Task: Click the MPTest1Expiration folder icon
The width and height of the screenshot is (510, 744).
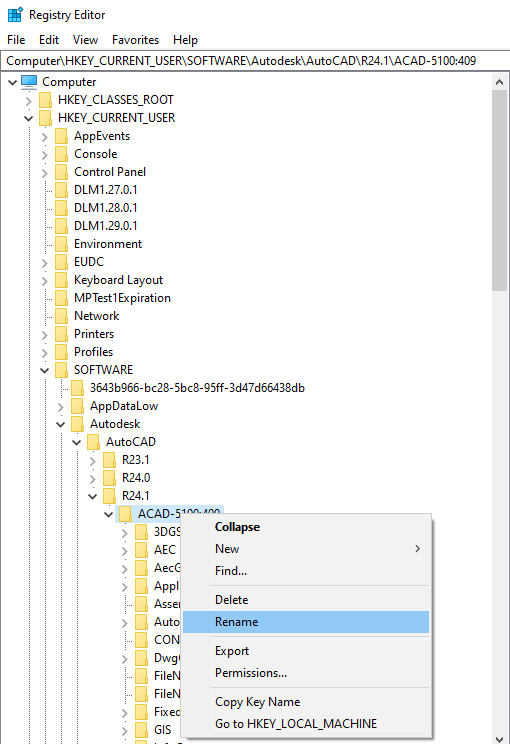Action: pyautogui.click(x=61, y=298)
